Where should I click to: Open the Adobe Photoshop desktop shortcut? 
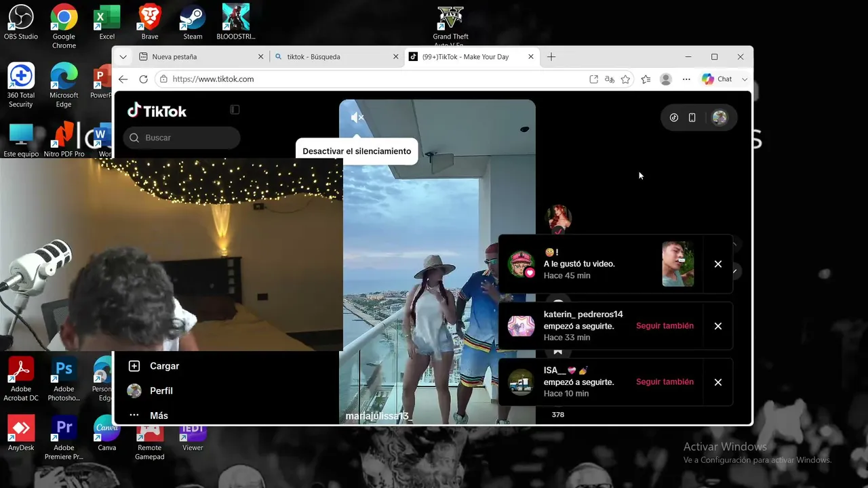click(x=64, y=380)
